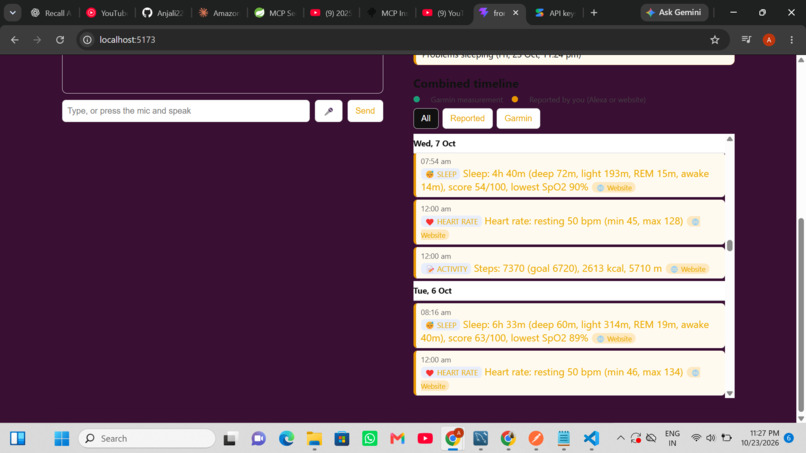The height and width of the screenshot is (453, 806).
Task: Open the volume control in system tray
Action: tap(710, 438)
